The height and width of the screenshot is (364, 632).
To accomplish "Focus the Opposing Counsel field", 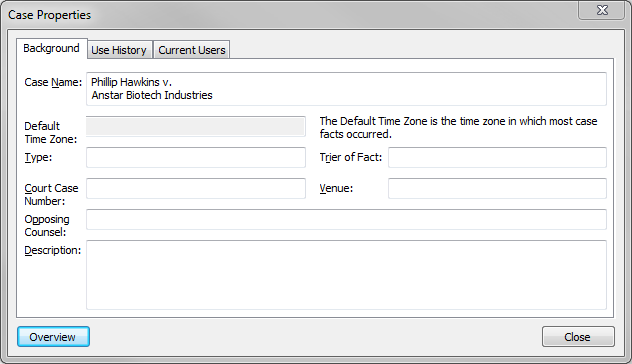I will (x=346, y=219).
